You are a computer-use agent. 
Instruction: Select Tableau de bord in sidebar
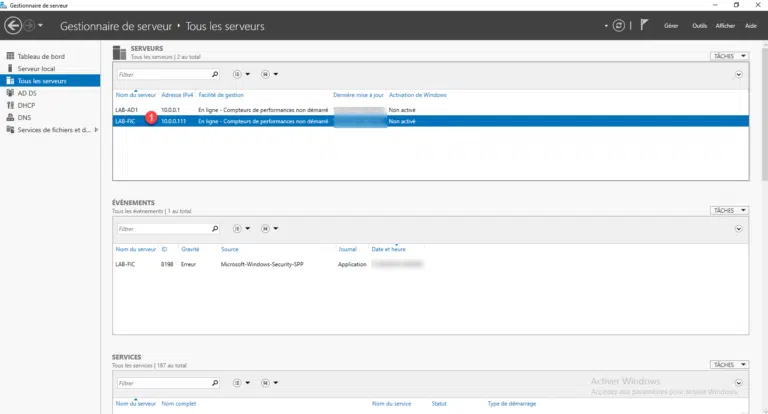click(40, 56)
